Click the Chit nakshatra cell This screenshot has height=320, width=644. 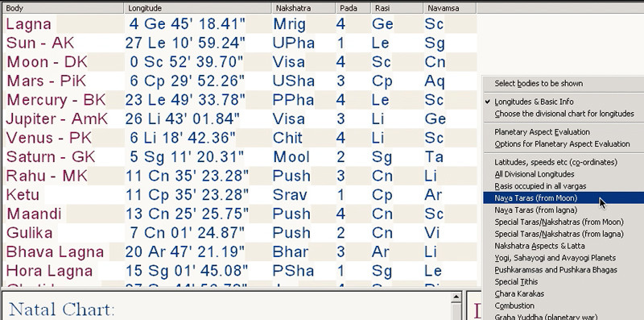pos(288,138)
